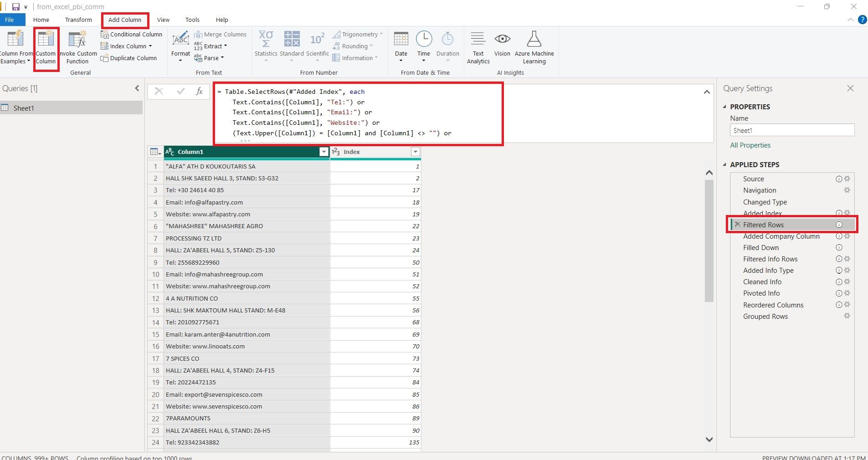Viewport: 868px width, 460px height.
Task: Open the Information dropdown
Action: [355, 58]
